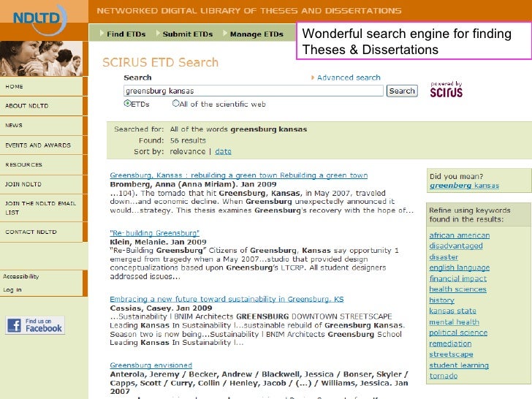Open the Greensburg envisioned result

coord(151,365)
